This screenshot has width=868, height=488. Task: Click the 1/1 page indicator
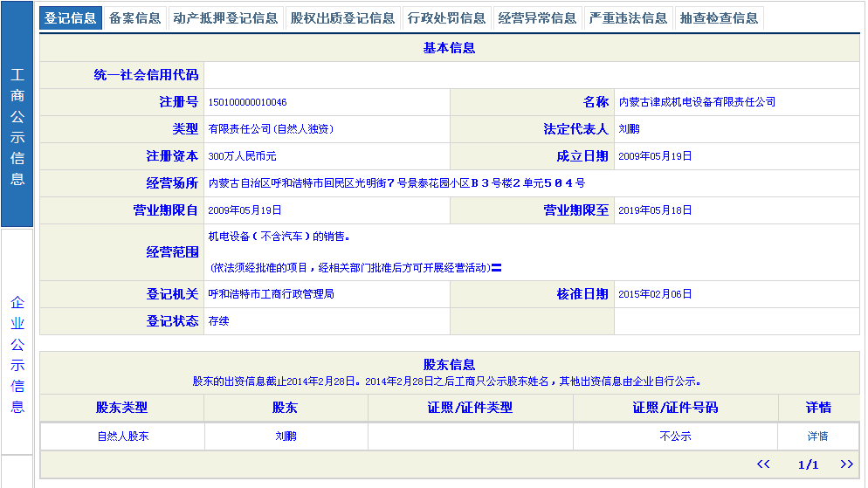click(808, 464)
